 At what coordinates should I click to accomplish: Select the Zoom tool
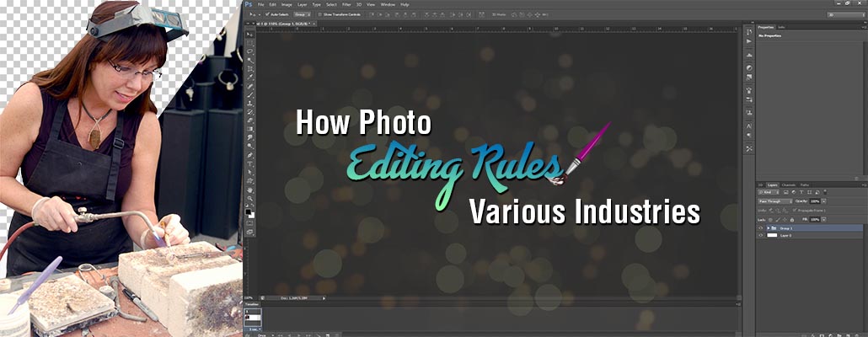point(250,199)
